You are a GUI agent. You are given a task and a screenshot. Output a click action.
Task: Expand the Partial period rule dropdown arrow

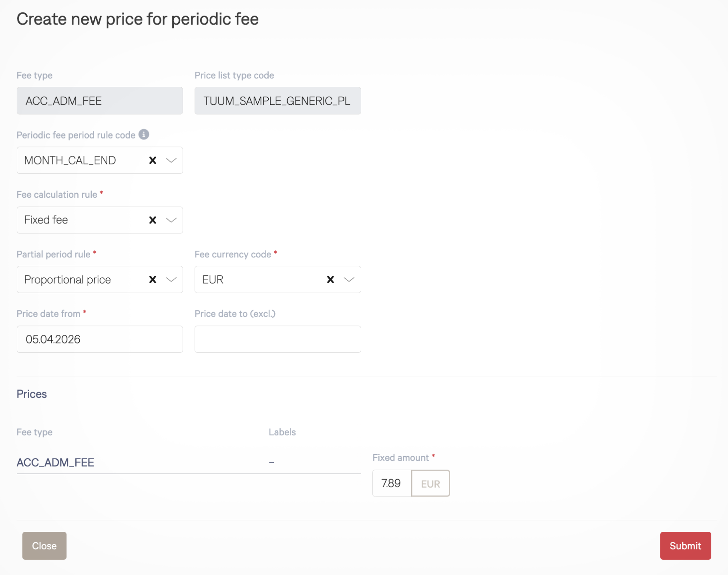171,279
